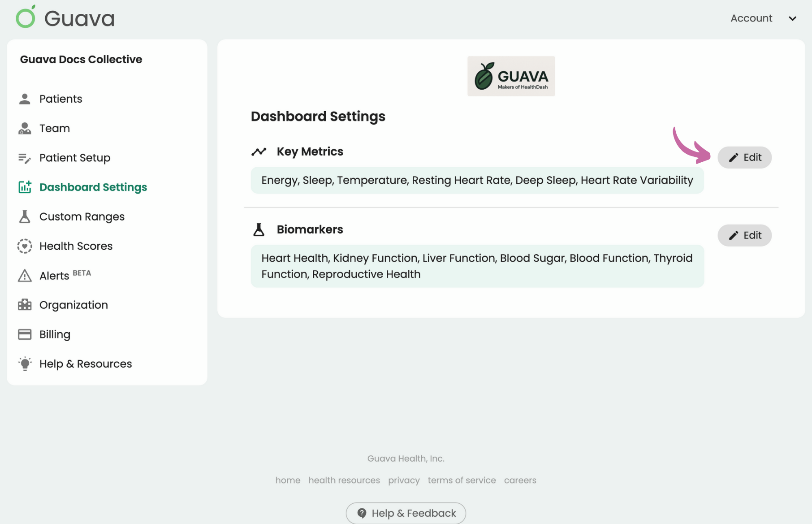Click the Key Metrics values box

pos(477,180)
